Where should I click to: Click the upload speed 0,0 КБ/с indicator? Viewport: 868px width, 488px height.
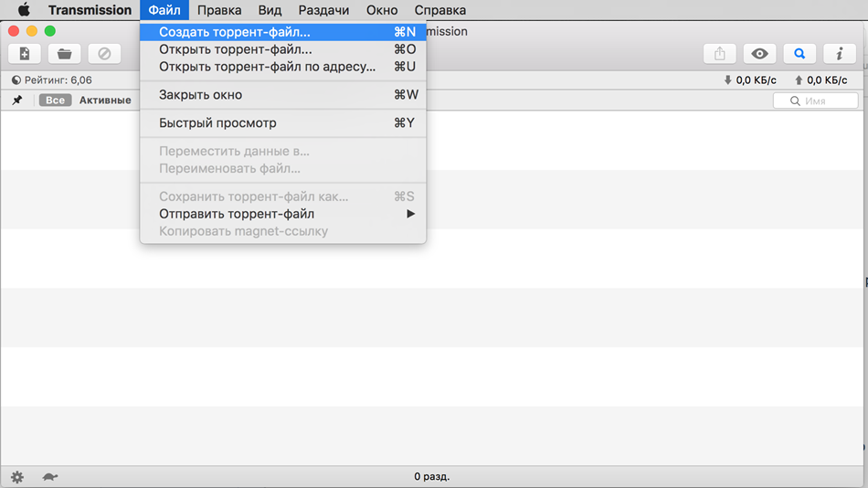click(821, 80)
